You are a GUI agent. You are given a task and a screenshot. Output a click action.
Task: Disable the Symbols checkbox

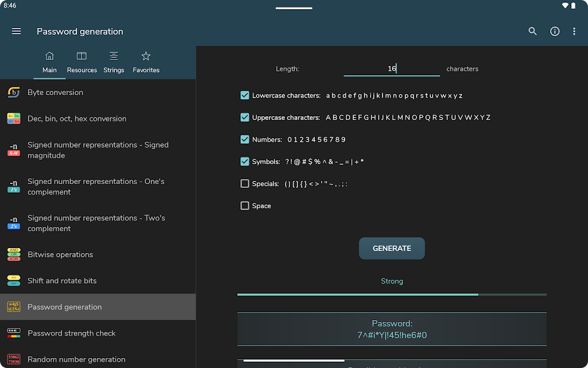[x=245, y=162]
